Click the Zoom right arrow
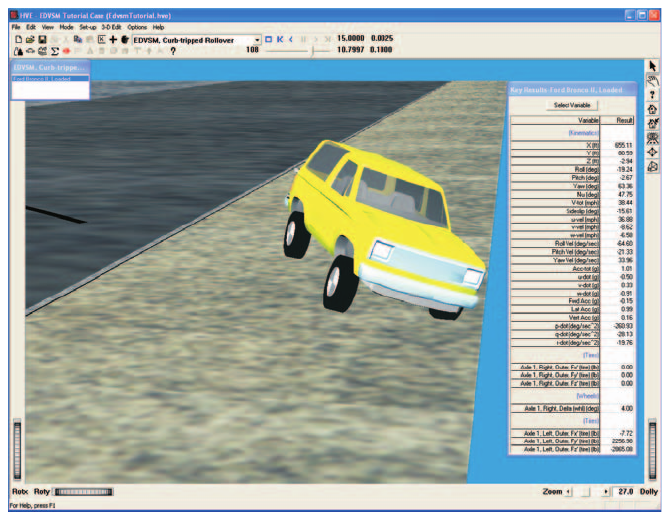Viewport: 668px width, 517px height. click(605, 492)
